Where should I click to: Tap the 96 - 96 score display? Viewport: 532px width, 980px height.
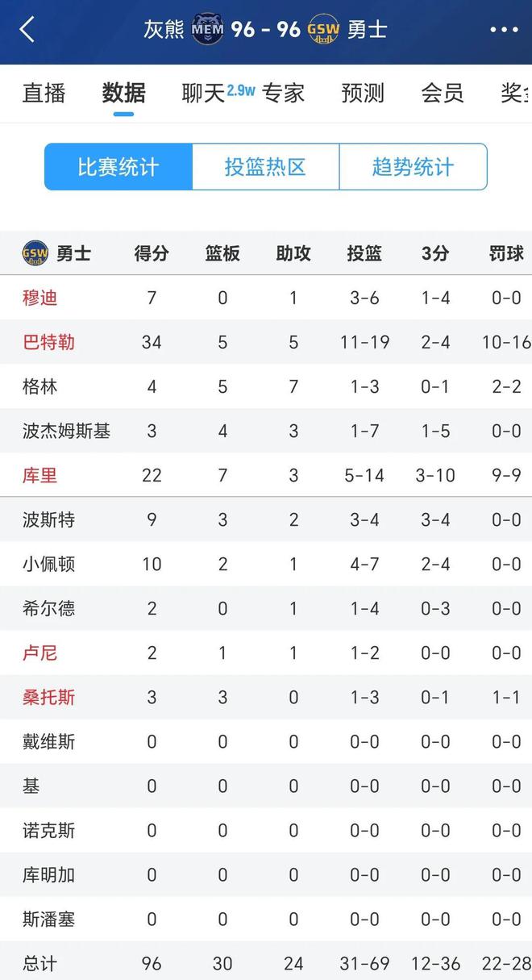point(266,30)
